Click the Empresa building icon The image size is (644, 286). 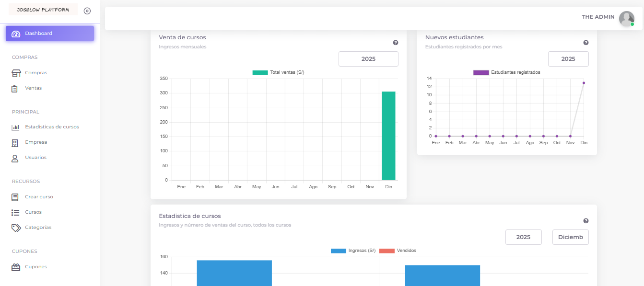(x=15, y=142)
